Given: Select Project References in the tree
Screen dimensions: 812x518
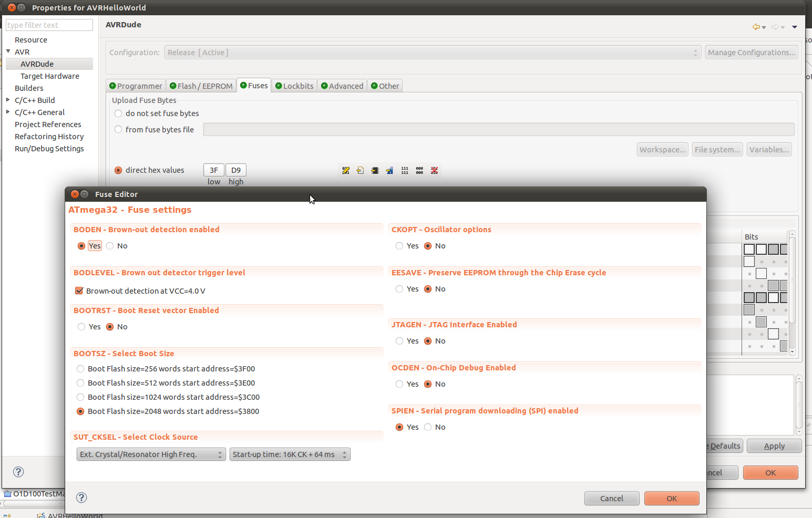Looking at the screenshot, I should click(48, 125).
